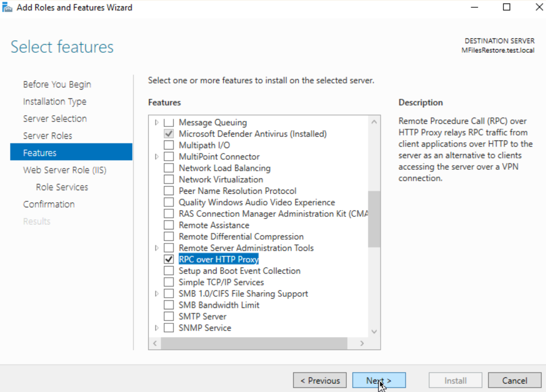This screenshot has height=392, width=546.
Task: Click the features list horizontal scrollbar thumb
Action: 254,343
